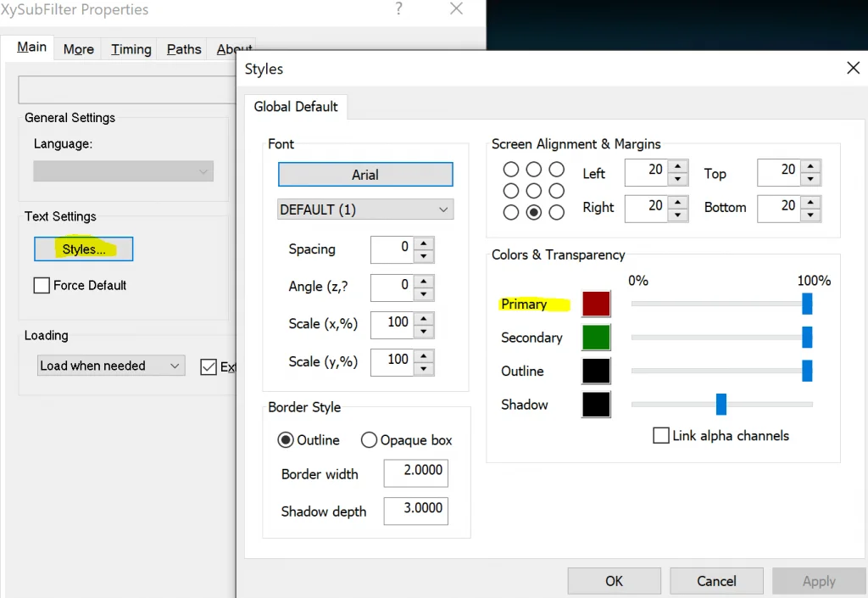
Task: Click the Arial font button
Action: [365, 174]
